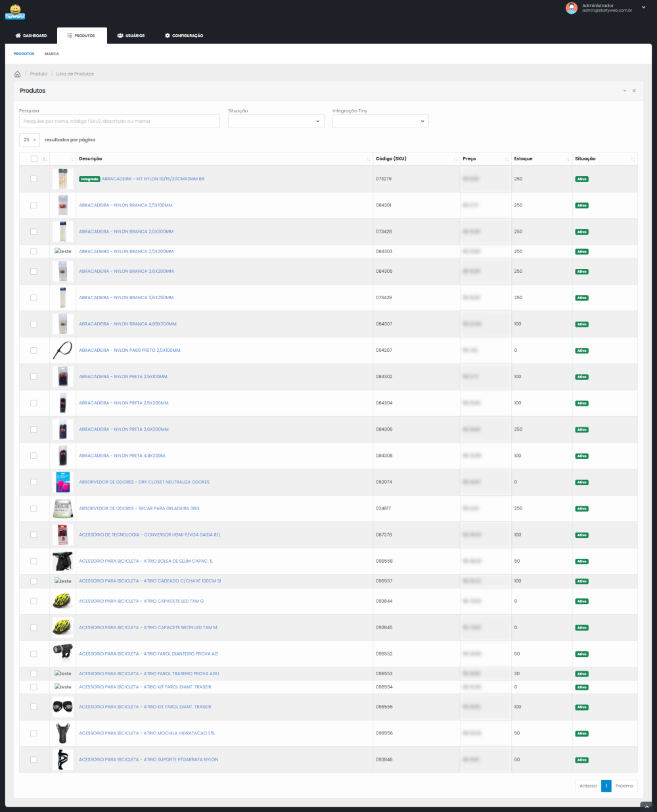Viewport: 657px width, 812px height.
Task: Open the Situação dropdown
Action: pos(276,121)
